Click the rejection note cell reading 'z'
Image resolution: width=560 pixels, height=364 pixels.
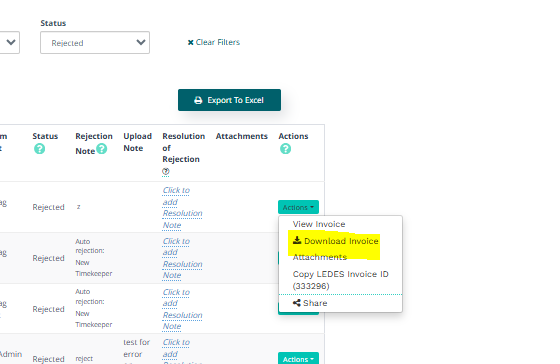tap(79, 207)
